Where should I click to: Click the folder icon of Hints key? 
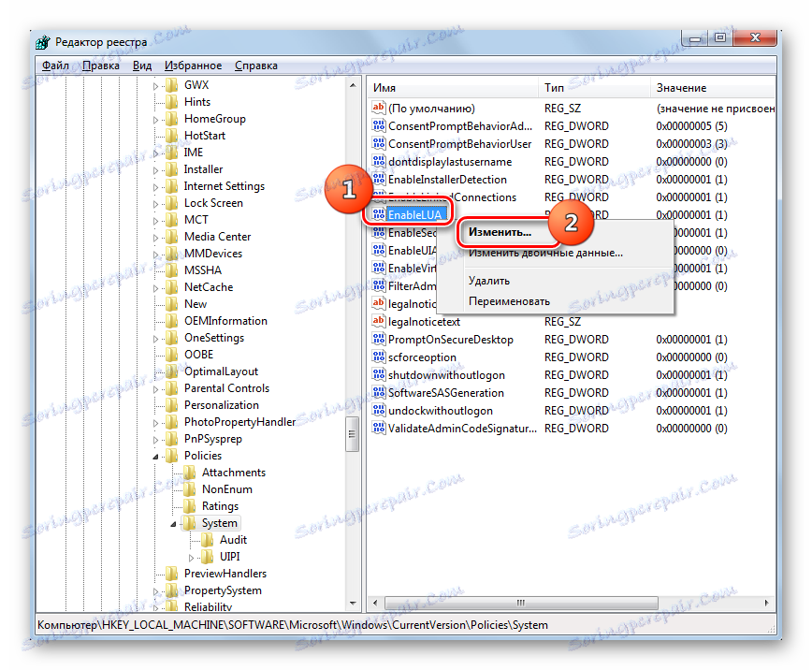(x=172, y=102)
